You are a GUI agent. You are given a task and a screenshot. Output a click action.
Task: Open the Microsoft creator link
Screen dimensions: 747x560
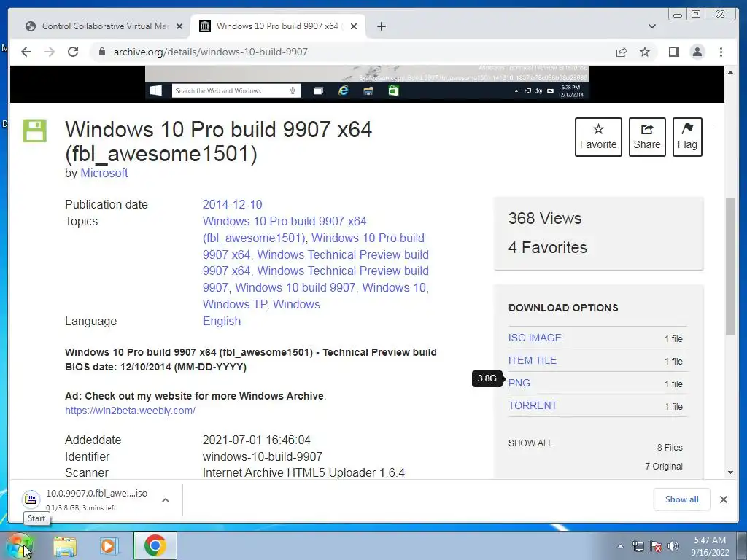click(x=104, y=174)
